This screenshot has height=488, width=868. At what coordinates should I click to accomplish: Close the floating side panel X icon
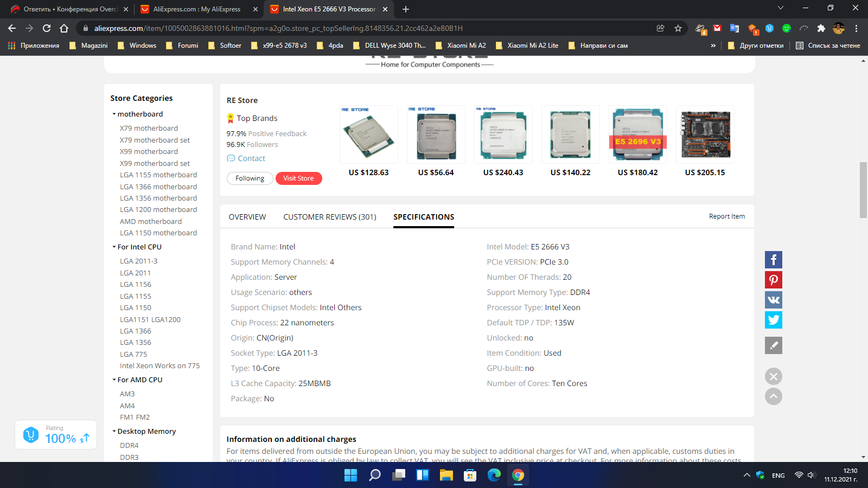pyautogui.click(x=774, y=376)
